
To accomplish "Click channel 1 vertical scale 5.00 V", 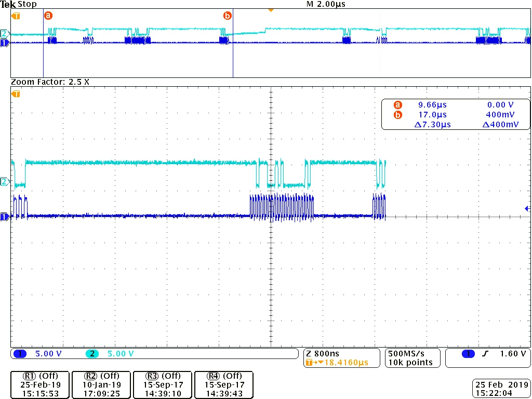I will (48, 354).
